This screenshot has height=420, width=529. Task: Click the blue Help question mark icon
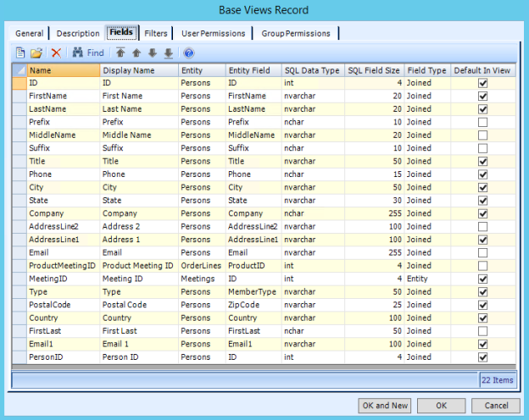[x=189, y=52]
